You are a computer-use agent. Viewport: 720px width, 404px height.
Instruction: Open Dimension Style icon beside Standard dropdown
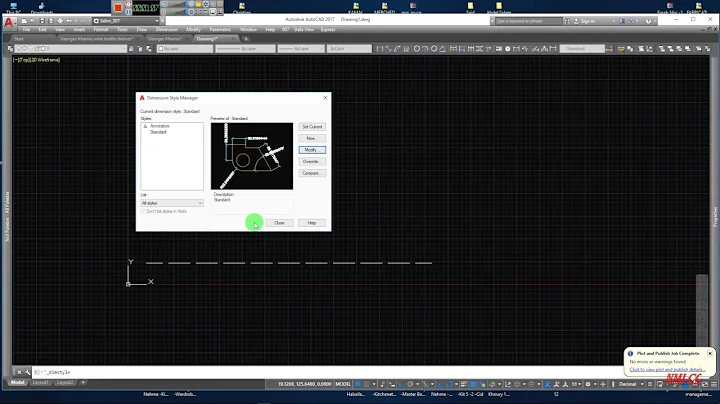[609, 49]
